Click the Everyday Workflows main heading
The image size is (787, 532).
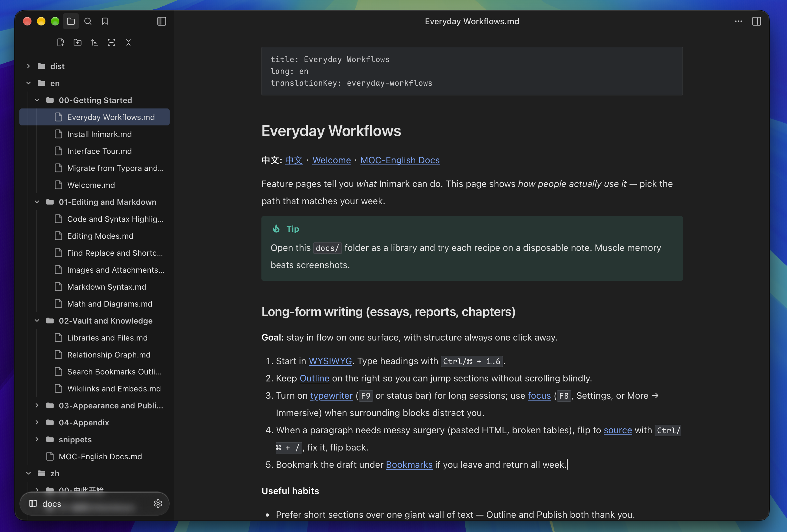(x=331, y=131)
